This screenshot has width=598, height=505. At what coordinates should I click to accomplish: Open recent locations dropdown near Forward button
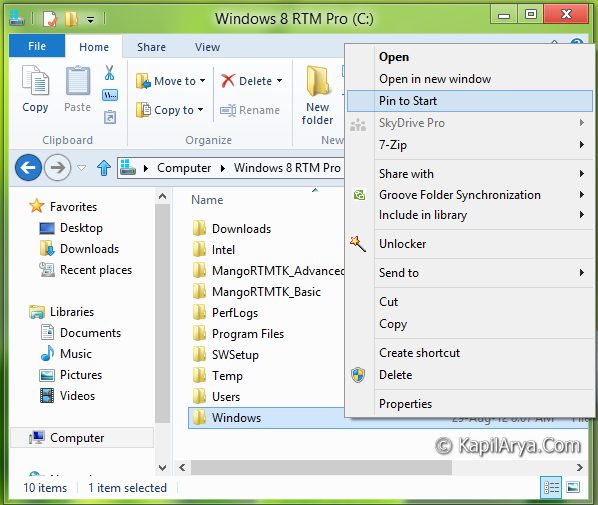(x=81, y=168)
